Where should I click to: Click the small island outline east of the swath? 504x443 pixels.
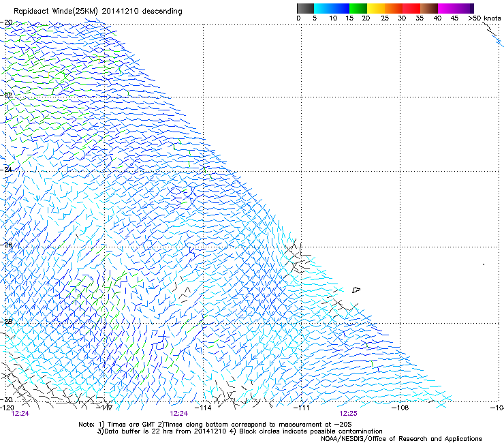tap(356, 290)
